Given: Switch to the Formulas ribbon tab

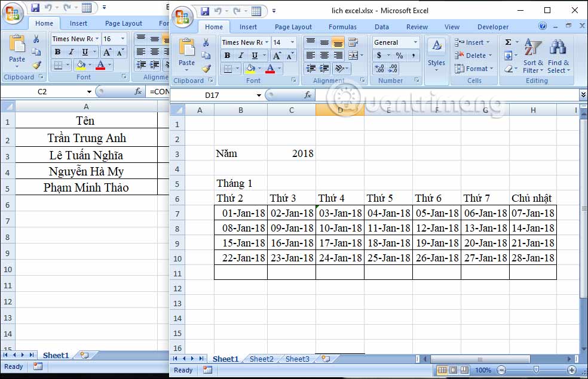Looking at the screenshot, I should pyautogui.click(x=342, y=27).
